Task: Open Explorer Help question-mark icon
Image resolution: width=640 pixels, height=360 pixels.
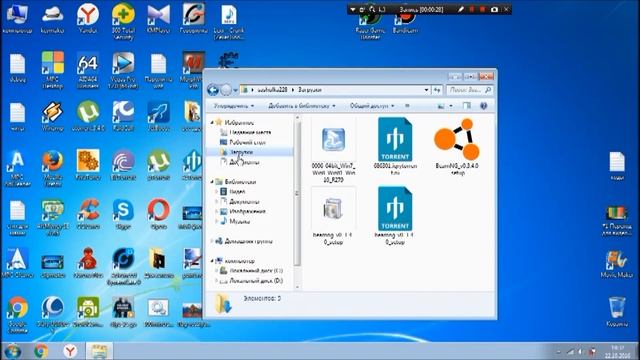Action: [483, 106]
